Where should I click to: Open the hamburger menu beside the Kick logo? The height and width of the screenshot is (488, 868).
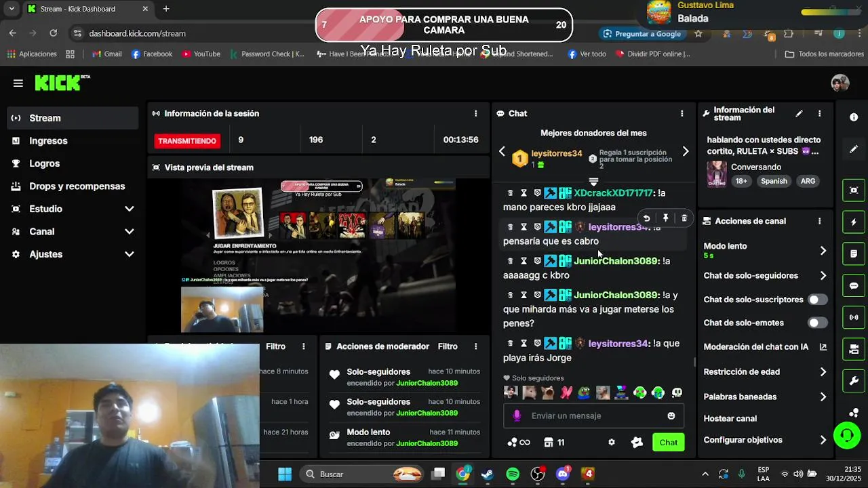pos(18,83)
